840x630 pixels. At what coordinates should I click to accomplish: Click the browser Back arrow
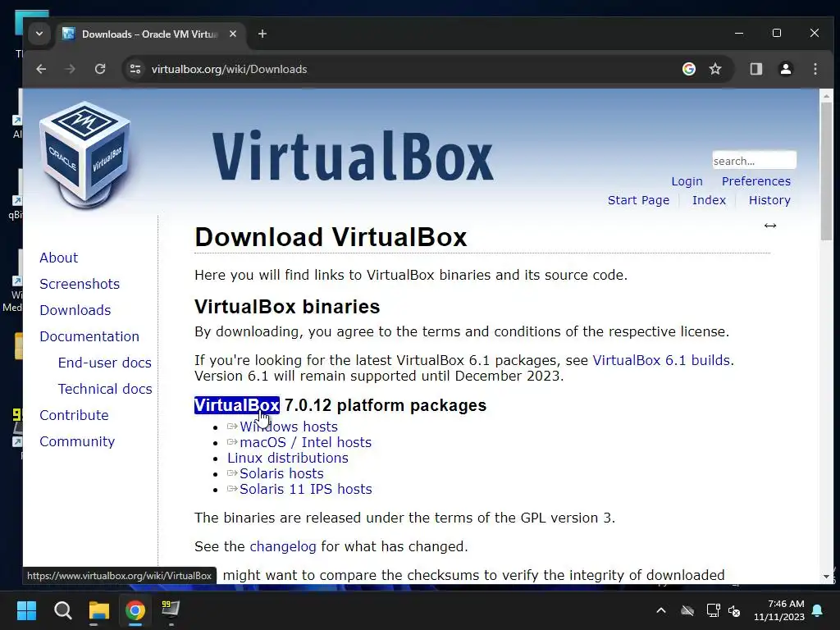pyautogui.click(x=41, y=69)
